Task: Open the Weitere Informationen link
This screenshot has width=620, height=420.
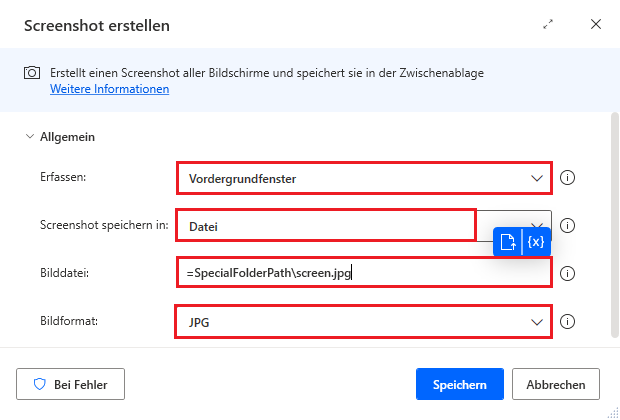Action: point(110,89)
